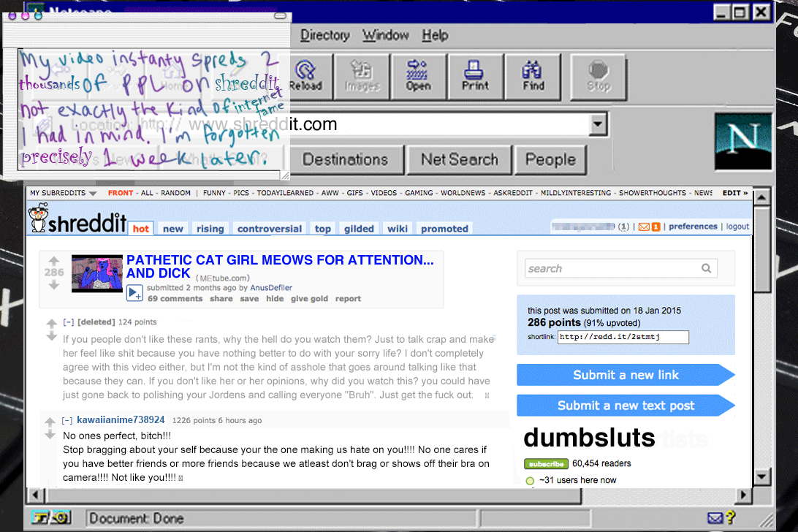Click the Find binoculars button
The image size is (798, 532).
pyautogui.click(x=533, y=77)
